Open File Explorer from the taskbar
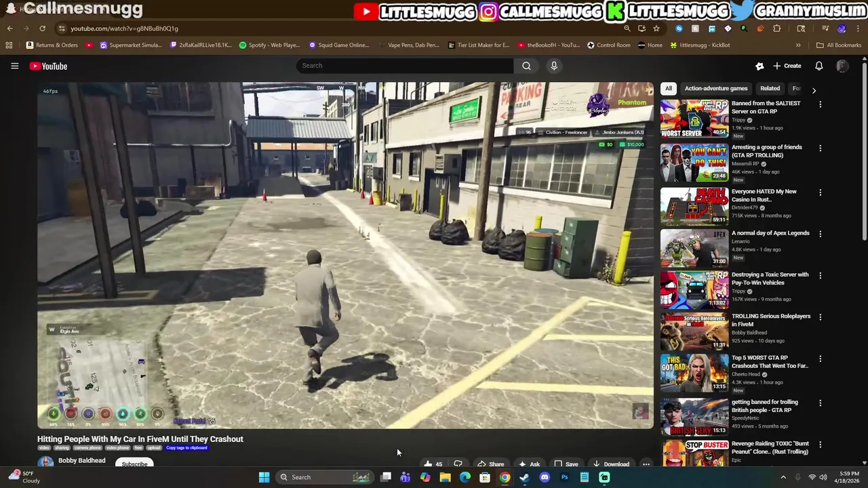Image resolution: width=868 pixels, height=488 pixels. [x=445, y=477]
